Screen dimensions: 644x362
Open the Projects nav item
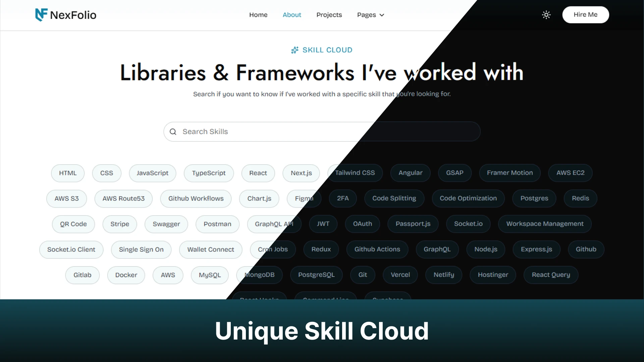pyautogui.click(x=329, y=15)
